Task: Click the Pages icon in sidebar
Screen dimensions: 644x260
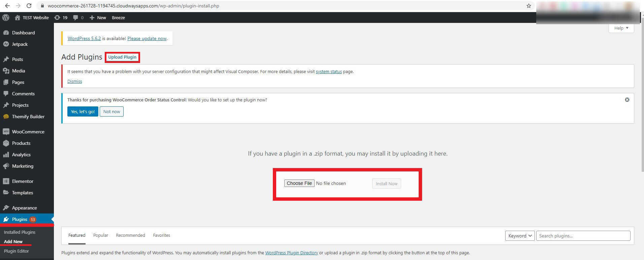Action: coord(6,82)
